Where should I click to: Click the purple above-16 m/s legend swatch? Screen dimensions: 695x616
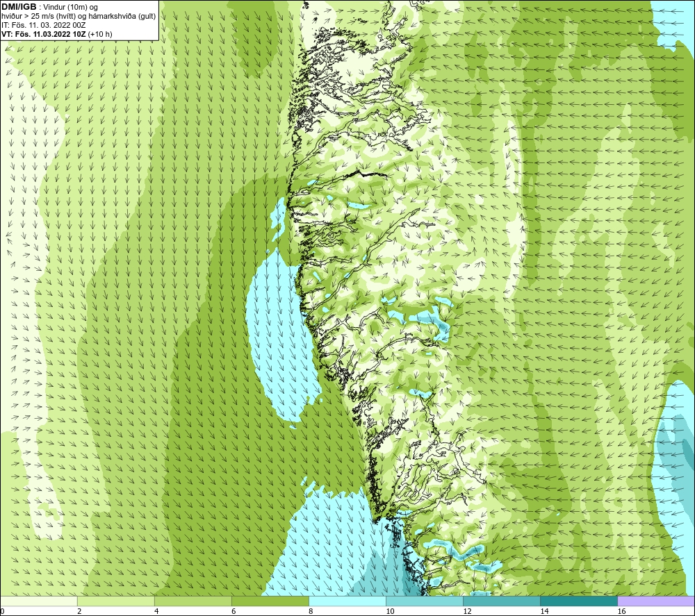(656, 601)
